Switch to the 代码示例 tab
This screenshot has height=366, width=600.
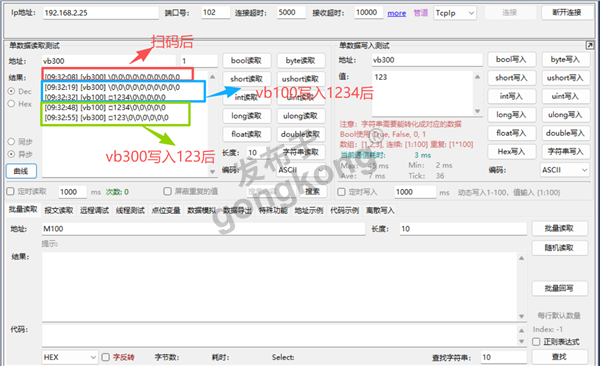coord(344,210)
